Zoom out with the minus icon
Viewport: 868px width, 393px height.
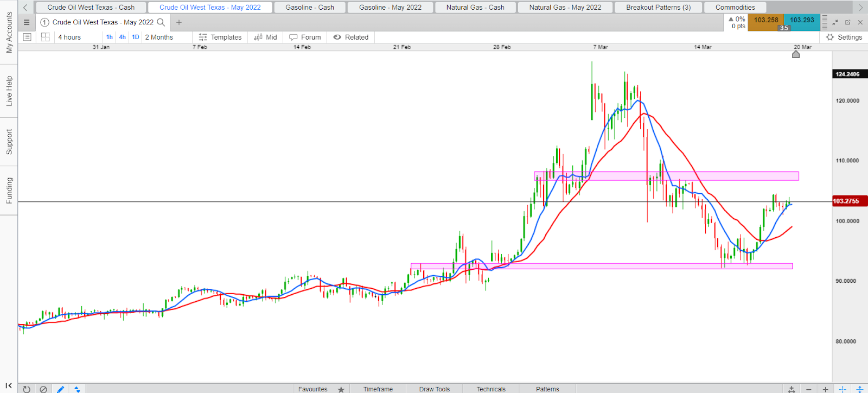click(x=809, y=389)
